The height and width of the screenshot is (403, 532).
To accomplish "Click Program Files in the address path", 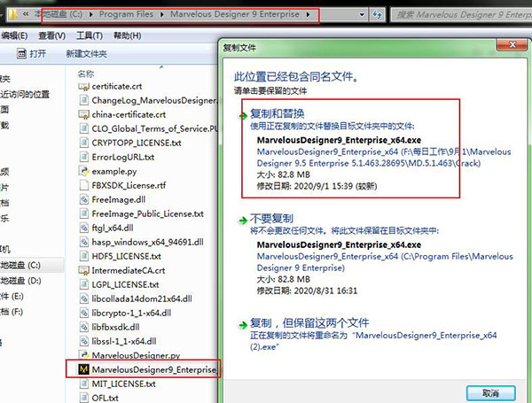I will (126, 14).
